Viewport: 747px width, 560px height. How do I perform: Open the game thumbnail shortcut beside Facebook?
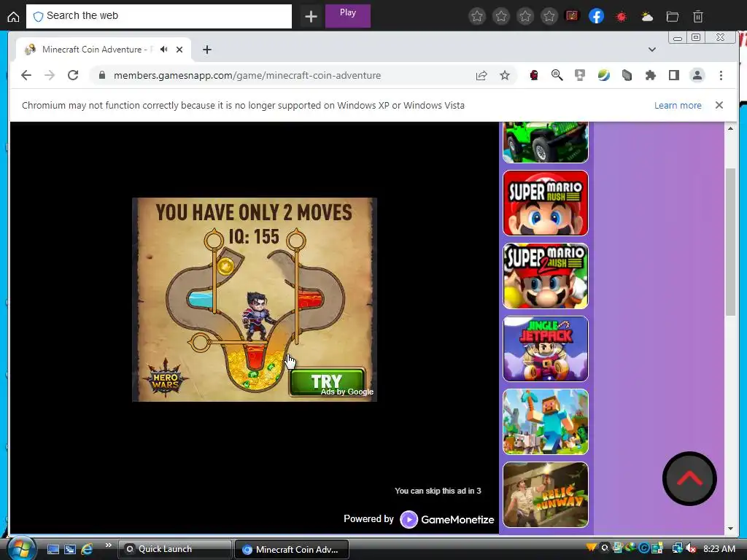coord(572,16)
